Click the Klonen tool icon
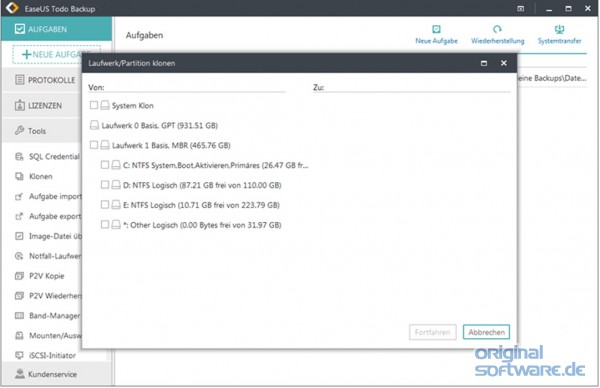 [19, 176]
